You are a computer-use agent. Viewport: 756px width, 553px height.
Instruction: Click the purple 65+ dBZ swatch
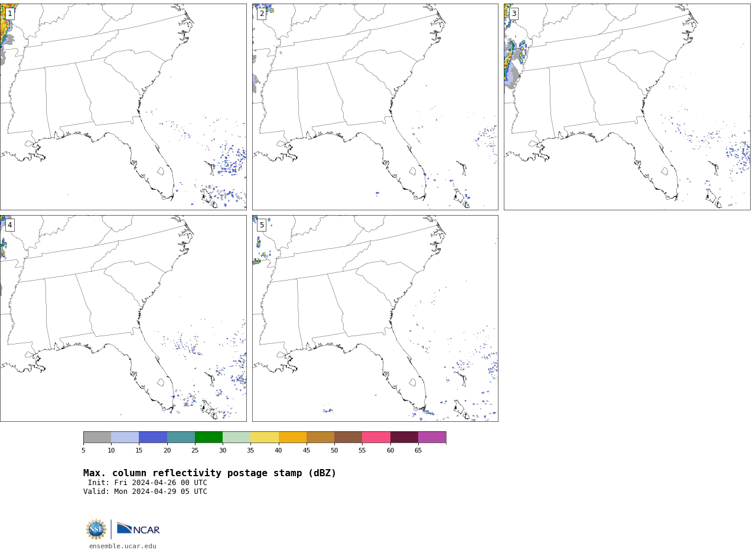[x=432, y=437]
